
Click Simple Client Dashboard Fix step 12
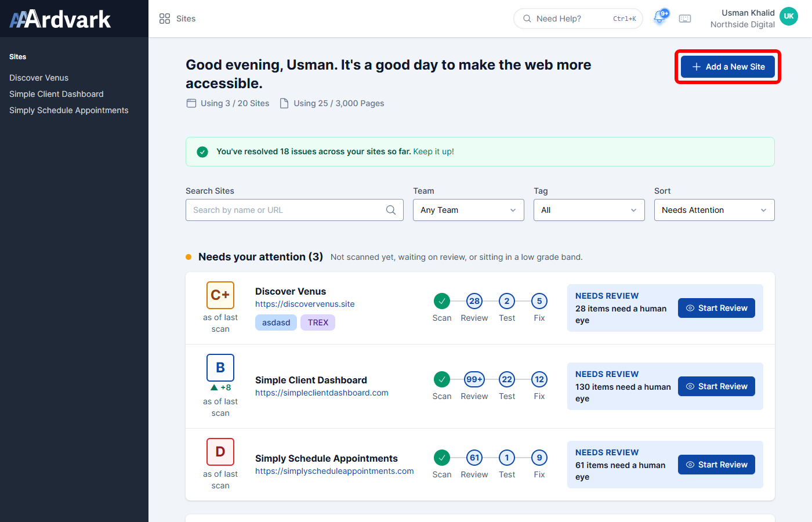(x=539, y=379)
